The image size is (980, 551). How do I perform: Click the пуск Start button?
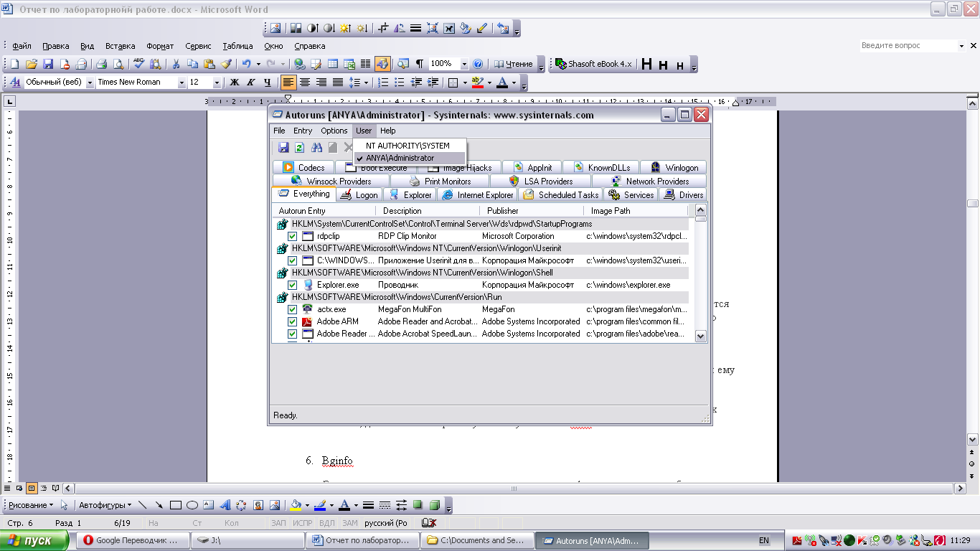[34, 540]
